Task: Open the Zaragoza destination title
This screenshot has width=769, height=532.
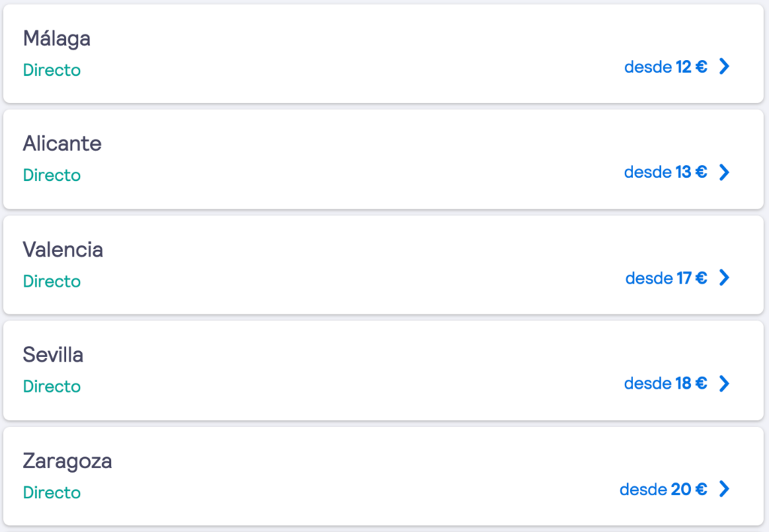Action: pos(68,461)
